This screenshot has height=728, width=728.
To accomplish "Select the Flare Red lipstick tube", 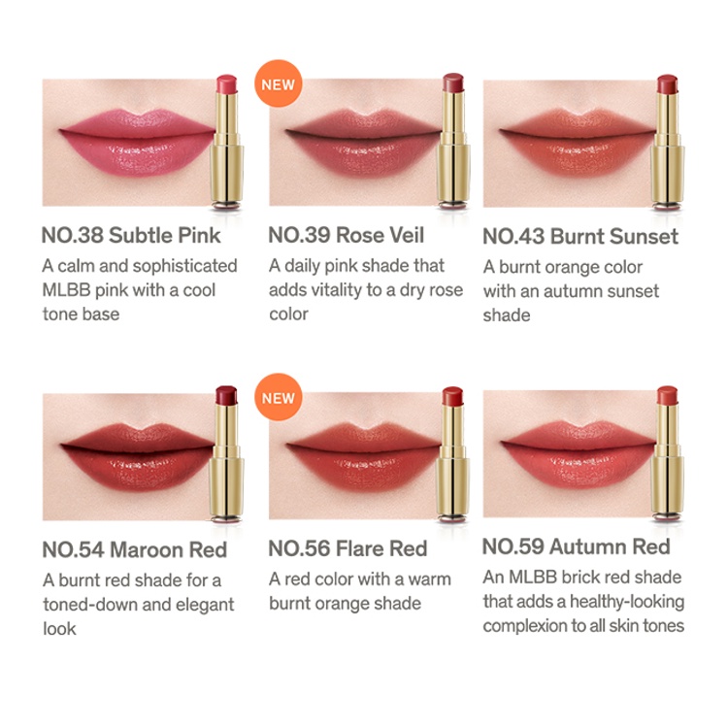I will 453,455.
